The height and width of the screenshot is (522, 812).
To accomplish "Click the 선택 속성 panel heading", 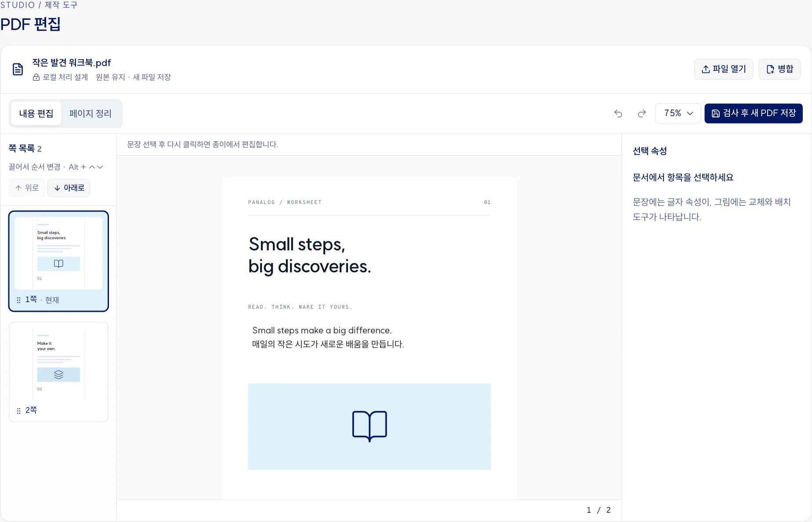I will [x=650, y=151].
